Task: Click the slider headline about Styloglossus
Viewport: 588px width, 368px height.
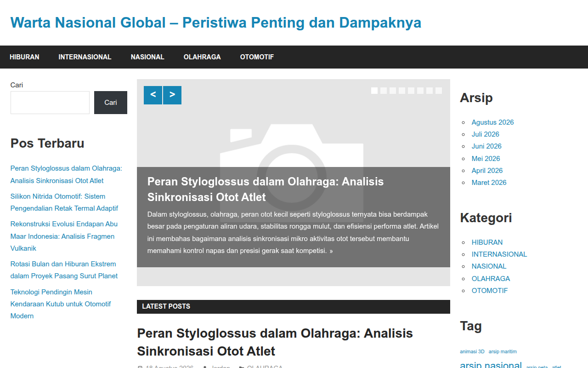Action: (266, 189)
